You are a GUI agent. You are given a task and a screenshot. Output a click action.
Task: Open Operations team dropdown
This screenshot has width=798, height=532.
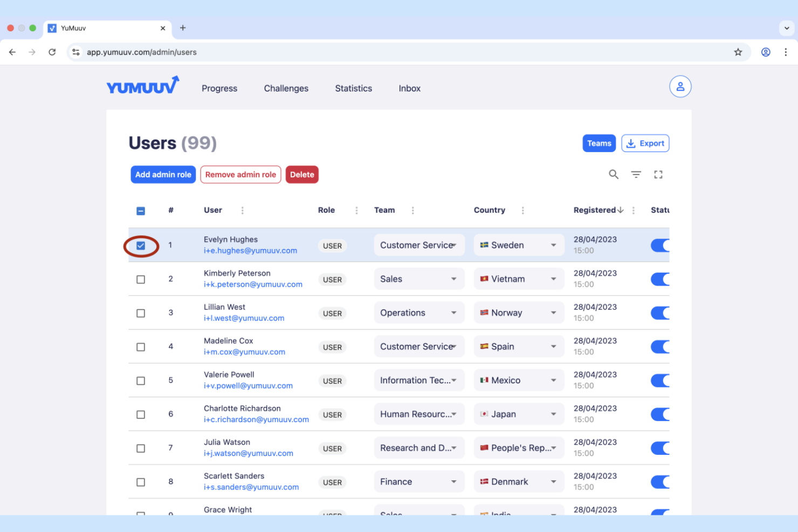[419, 313]
